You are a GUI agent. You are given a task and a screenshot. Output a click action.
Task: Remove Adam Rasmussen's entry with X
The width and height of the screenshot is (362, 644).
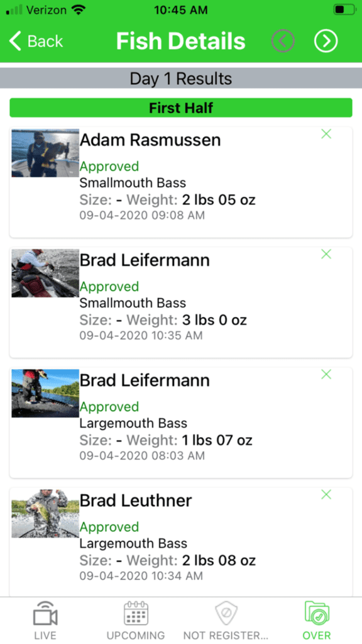pos(326,134)
